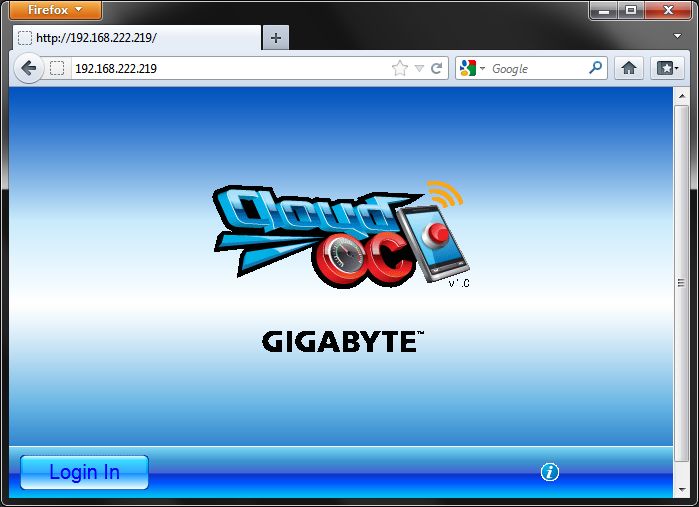Click the Login In button

pos(84,472)
